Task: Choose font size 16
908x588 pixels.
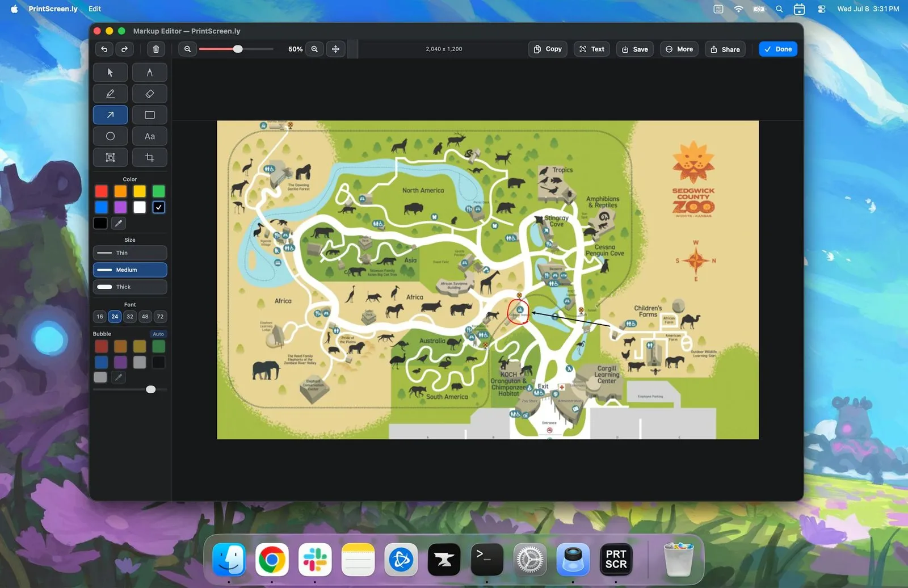Action: pyautogui.click(x=100, y=317)
